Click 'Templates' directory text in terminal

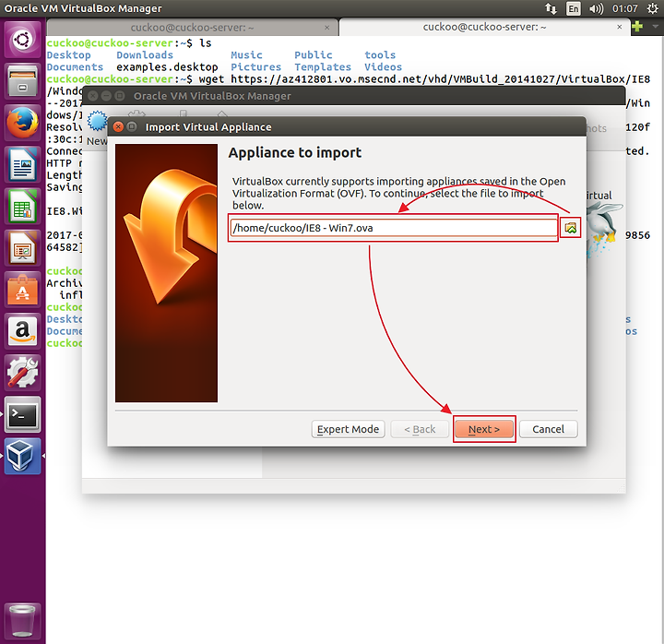323,67
